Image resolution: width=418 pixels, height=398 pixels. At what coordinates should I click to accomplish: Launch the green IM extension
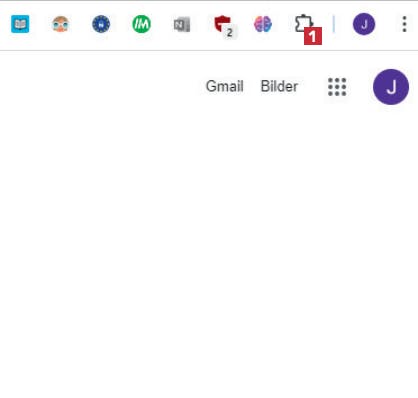[x=141, y=24]
